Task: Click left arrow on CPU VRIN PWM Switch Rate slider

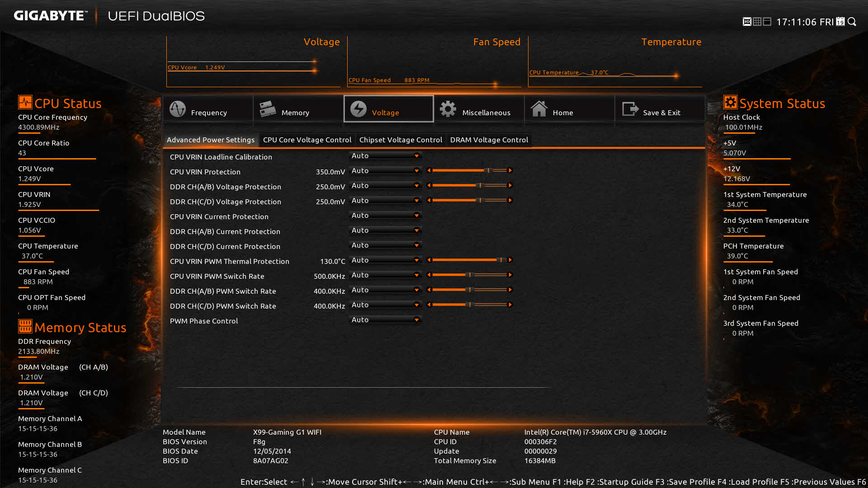Action: pyautogui.click(x=429, y=275)
